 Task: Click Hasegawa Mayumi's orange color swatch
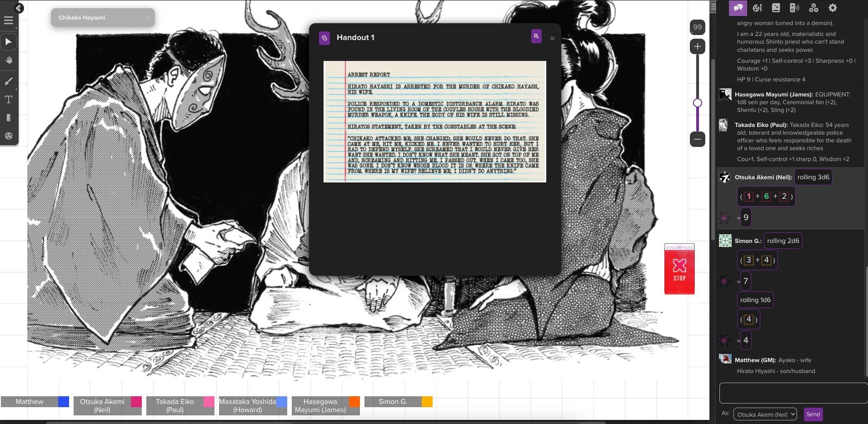(x=354, y=402)
